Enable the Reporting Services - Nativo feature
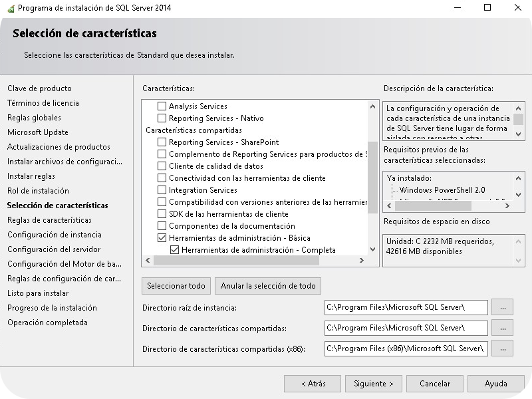 161,117
